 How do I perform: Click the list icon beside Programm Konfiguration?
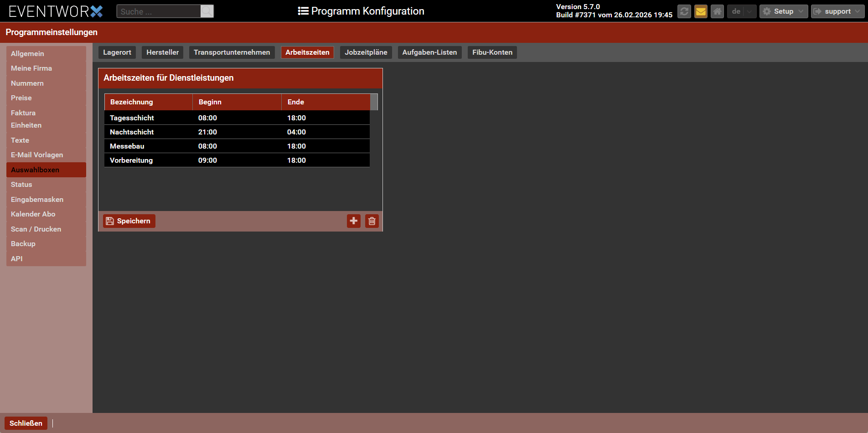[x=303, y=11]
